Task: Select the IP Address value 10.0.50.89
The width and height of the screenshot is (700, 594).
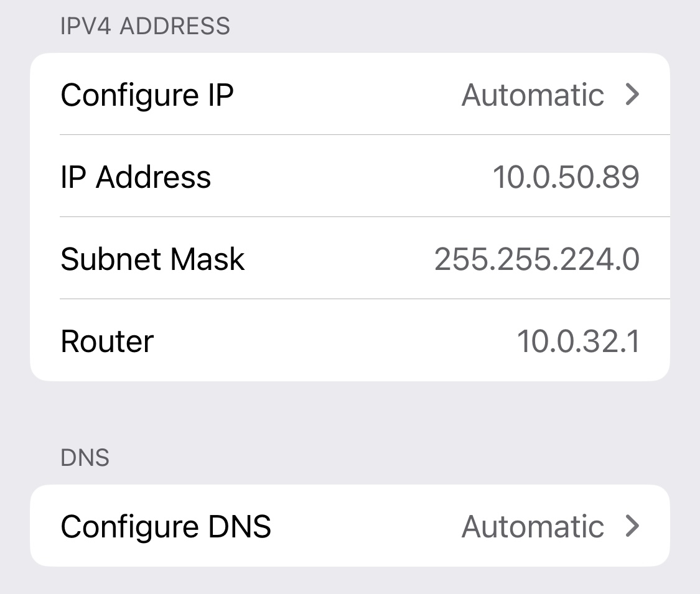Action: click(566, 177)
